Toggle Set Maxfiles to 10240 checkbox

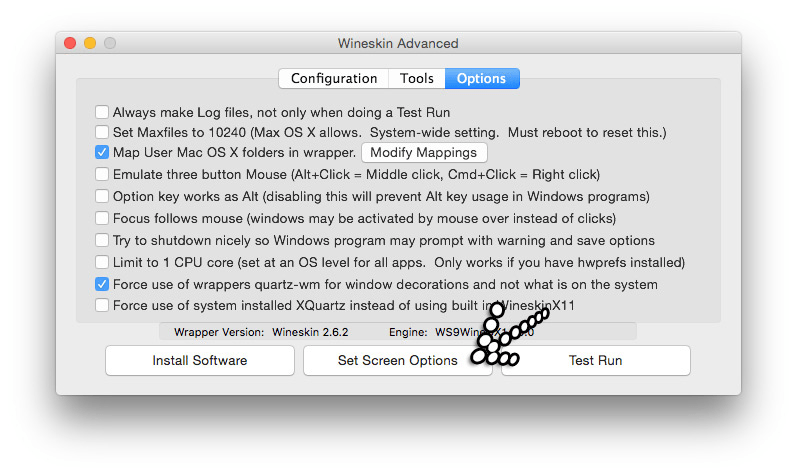(x=102, y=132)
